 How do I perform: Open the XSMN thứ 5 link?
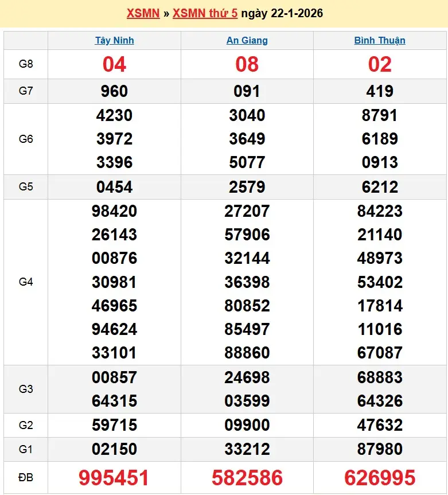[x=205, y=13]
